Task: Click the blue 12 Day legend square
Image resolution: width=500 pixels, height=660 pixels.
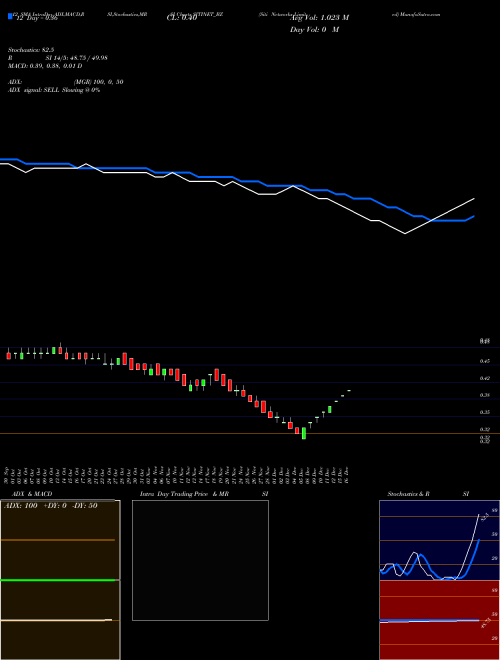Action: [x=10, y=17]
